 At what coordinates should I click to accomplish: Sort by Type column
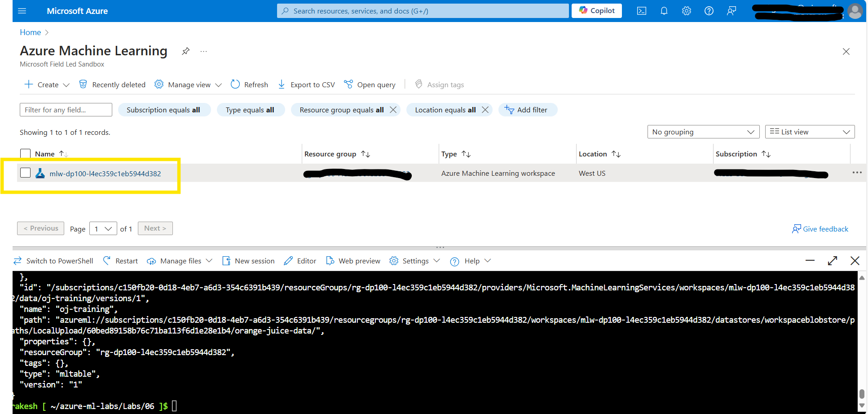click(x=456, y=154)
